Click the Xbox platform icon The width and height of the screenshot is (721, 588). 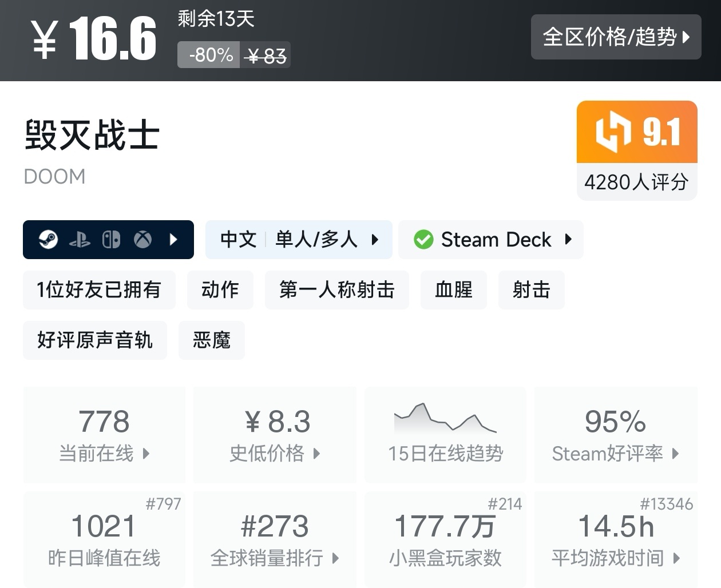pyautogui.click(x=142, y=240)
